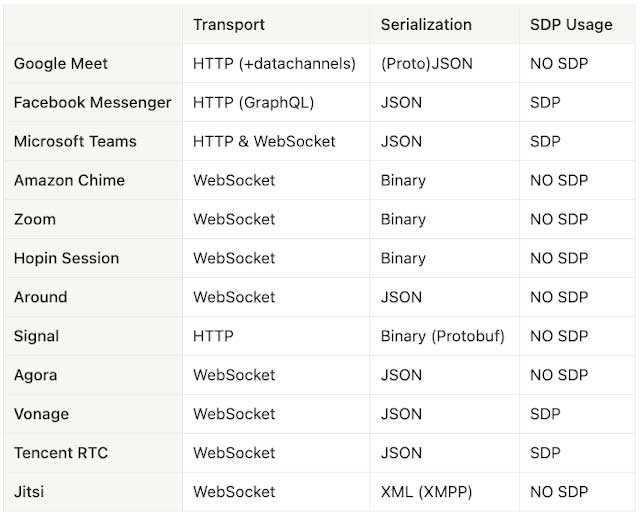Select the (Proto)JSON serialization cell

(427, 64)
